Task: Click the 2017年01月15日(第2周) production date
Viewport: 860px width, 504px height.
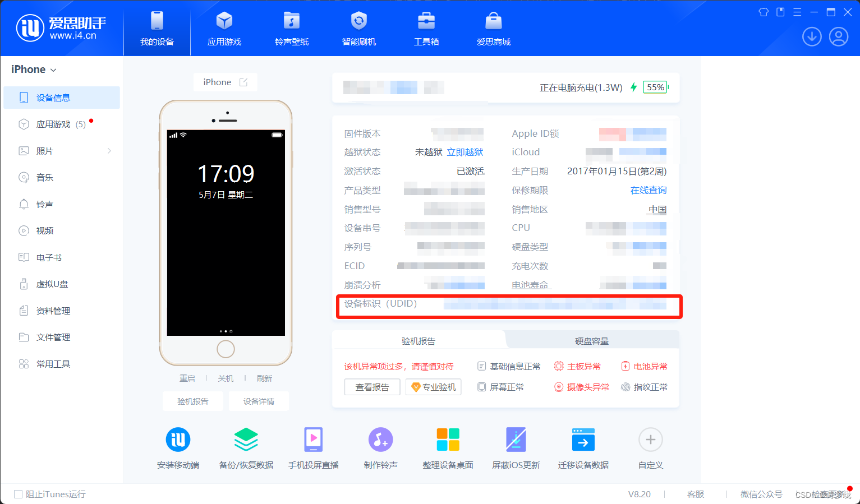Action: (x=617, y=171)
